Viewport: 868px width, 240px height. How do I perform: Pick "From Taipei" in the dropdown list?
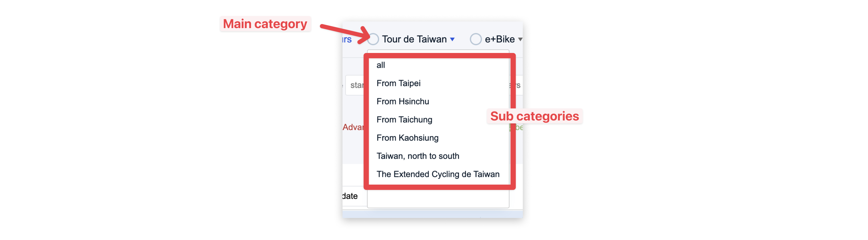coord(398,83)
